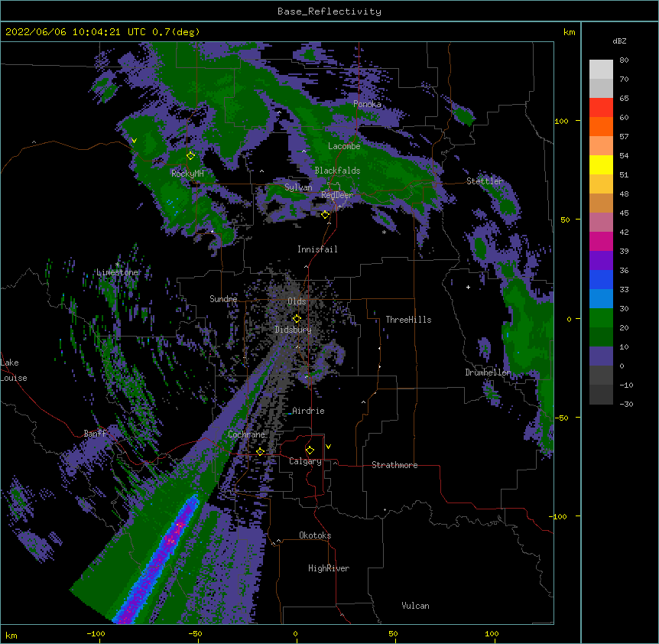Image resolution: width=659 pixels, height=644 pixels.
Task: Click the yellow diamond marker below RedDeer
Action: click(326, 214)
